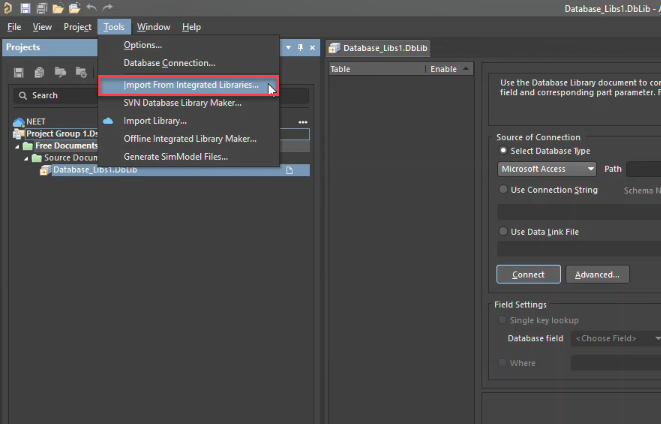
Task: Choose Offline Integrated Library Maker
Action: pyautogui.click(x=188, y=139)
